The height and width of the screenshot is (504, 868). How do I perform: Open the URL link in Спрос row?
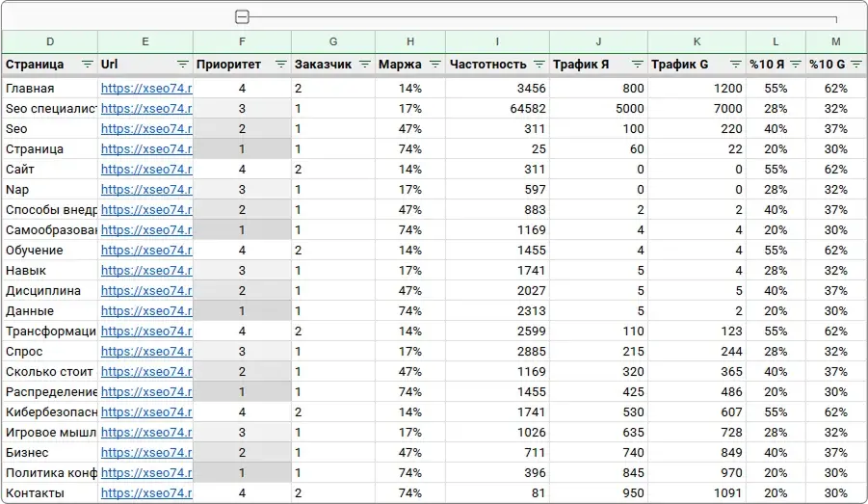[x=146, y=351]
